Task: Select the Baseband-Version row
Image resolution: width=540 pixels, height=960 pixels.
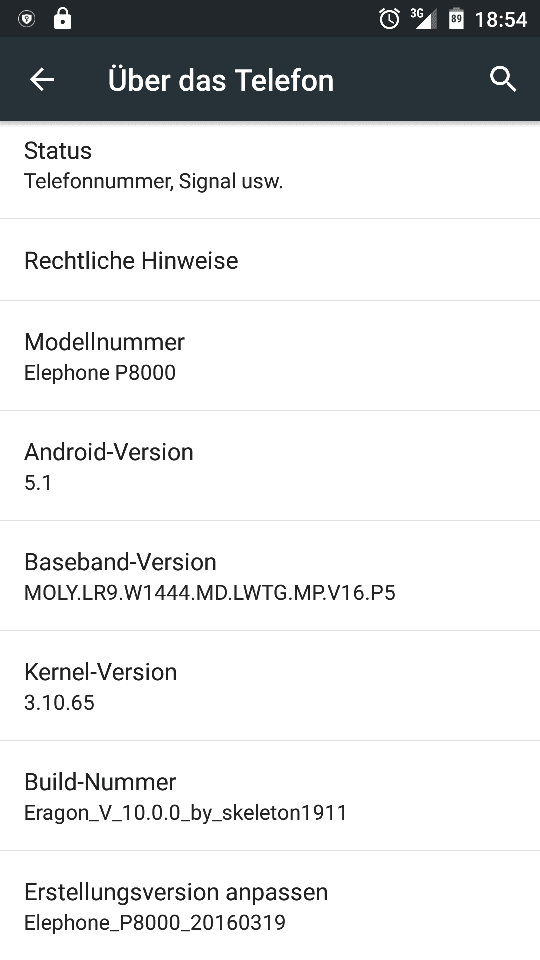Action: (270, 576)
